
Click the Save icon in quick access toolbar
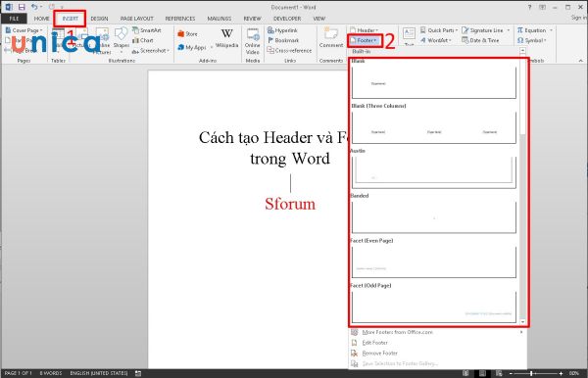[22, 7]
